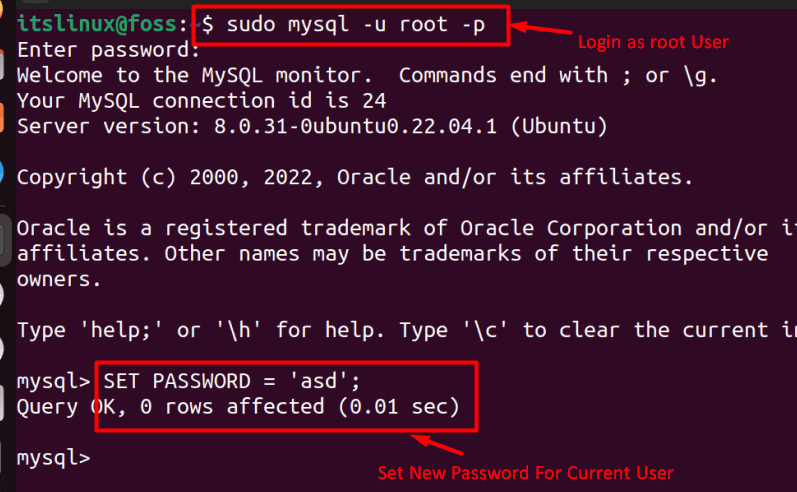Click the 'sudo mysql -u root -p' command

pos(355,24)
